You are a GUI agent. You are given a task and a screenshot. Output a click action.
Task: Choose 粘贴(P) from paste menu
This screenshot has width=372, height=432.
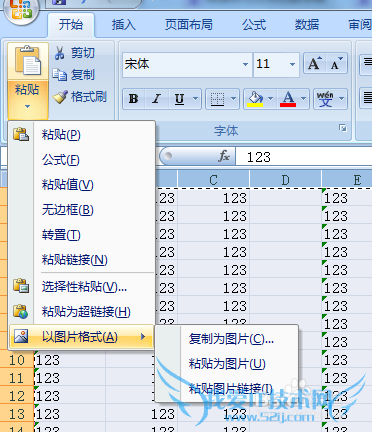(x=82, y=135)
